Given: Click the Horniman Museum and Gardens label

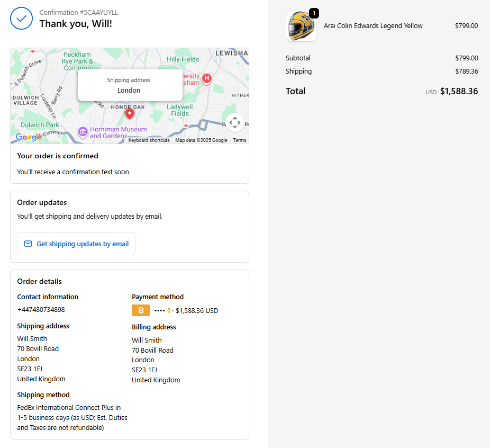Looking at the screenshot, I should 119,132.
